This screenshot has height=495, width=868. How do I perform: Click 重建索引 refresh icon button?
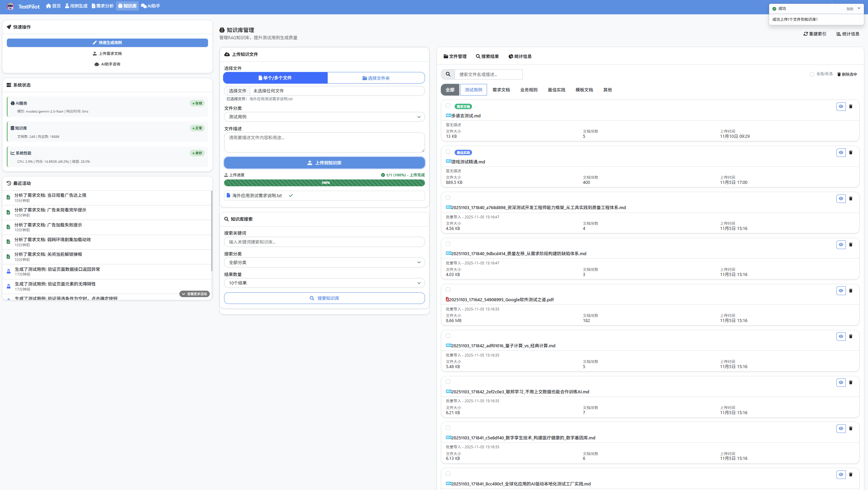(x=815, y=34)
